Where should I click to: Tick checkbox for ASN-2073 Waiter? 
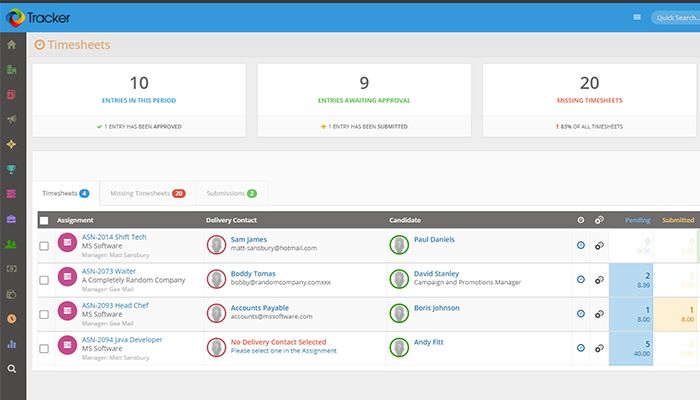pyautogui.click(x=44, y=280)
